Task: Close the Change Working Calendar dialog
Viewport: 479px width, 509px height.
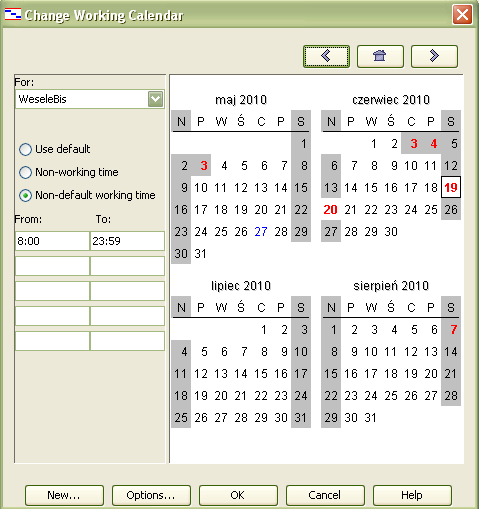Action: [462, 15]
